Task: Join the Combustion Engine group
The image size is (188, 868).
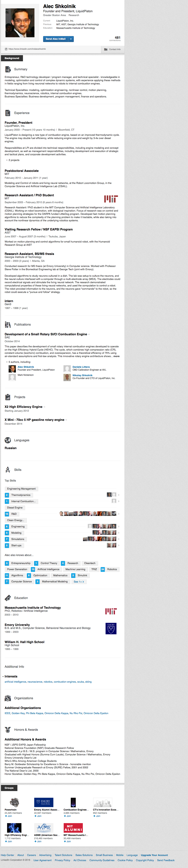Action: point(68,816)
